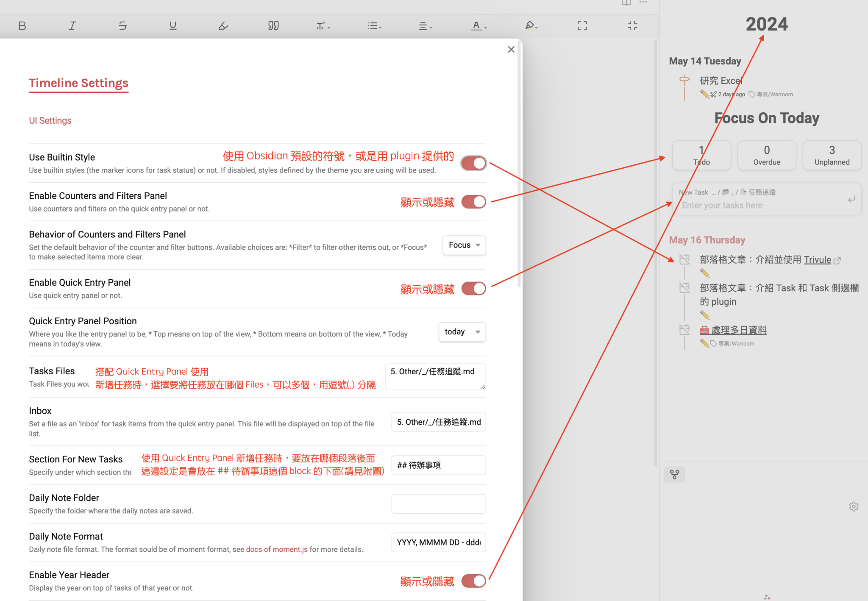
Task: Toggle bold formatting in the toolbar
Action: pyautogui.click(x=22, y=25)
